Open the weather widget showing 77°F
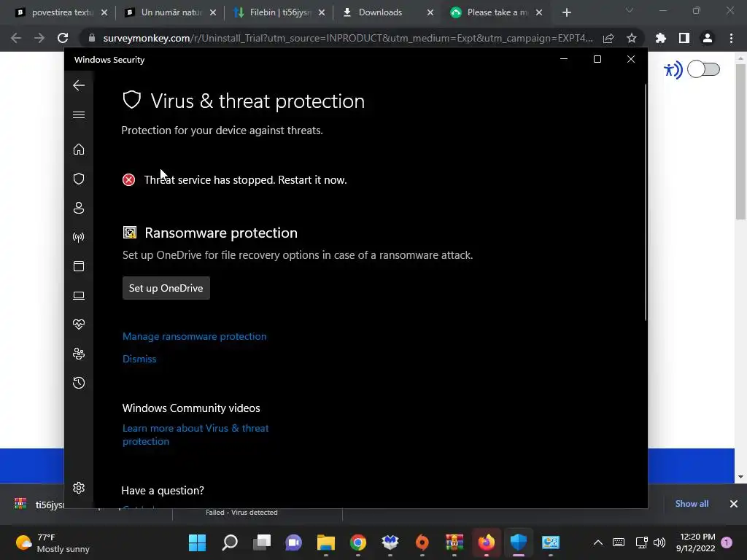 pos(53,542)
